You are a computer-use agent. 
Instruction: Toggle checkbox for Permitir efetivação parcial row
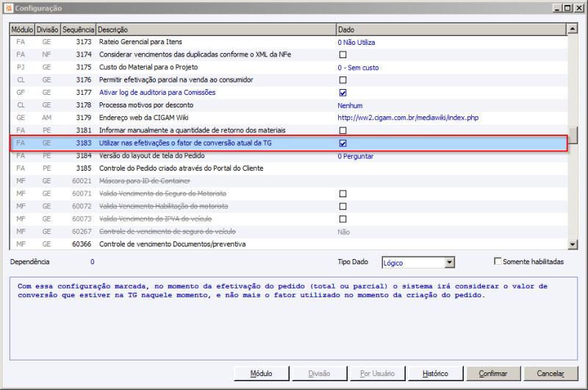343,80
